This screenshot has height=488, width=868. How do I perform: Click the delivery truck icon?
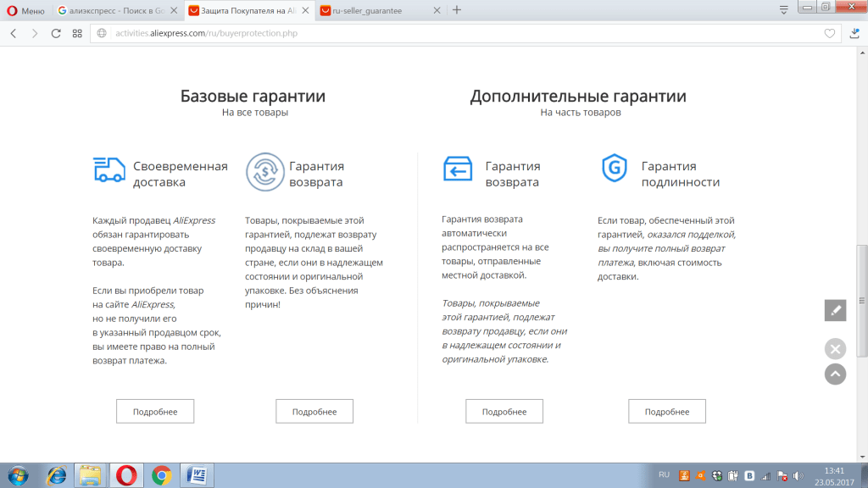(x=109, y=169)
